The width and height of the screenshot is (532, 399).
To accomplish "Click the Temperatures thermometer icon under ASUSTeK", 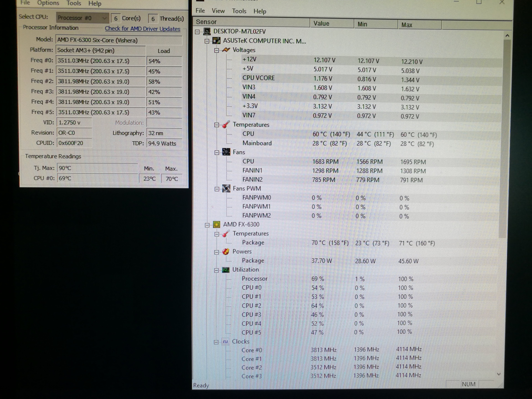I will (x=226, y=125).
